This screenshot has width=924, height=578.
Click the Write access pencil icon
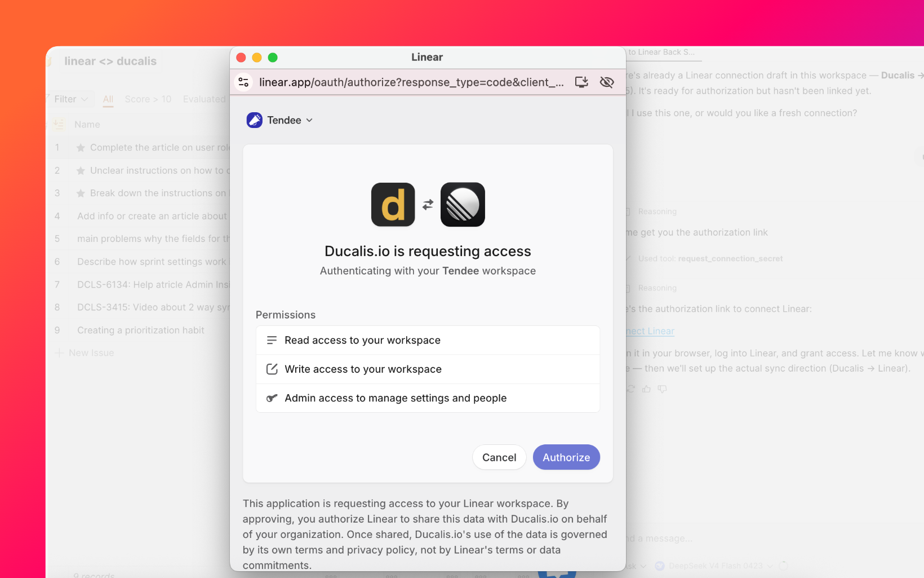(272, 369)
